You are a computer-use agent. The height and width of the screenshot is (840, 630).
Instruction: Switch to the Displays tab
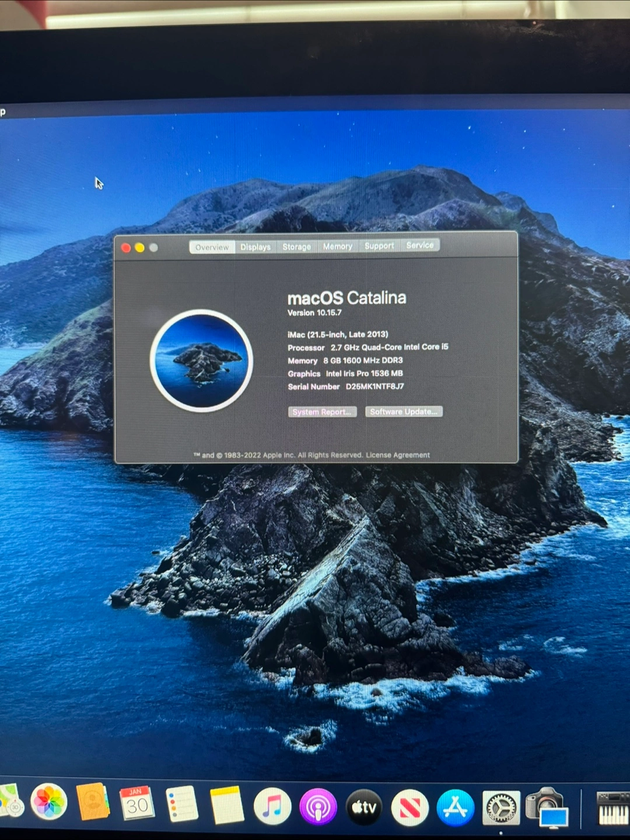(256, 247)
